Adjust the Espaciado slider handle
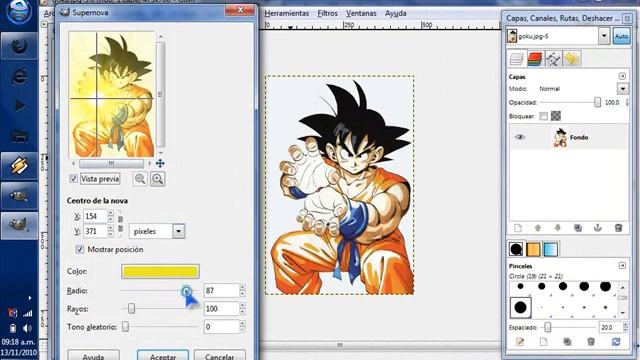640x360 pixels. coord(548,327)
